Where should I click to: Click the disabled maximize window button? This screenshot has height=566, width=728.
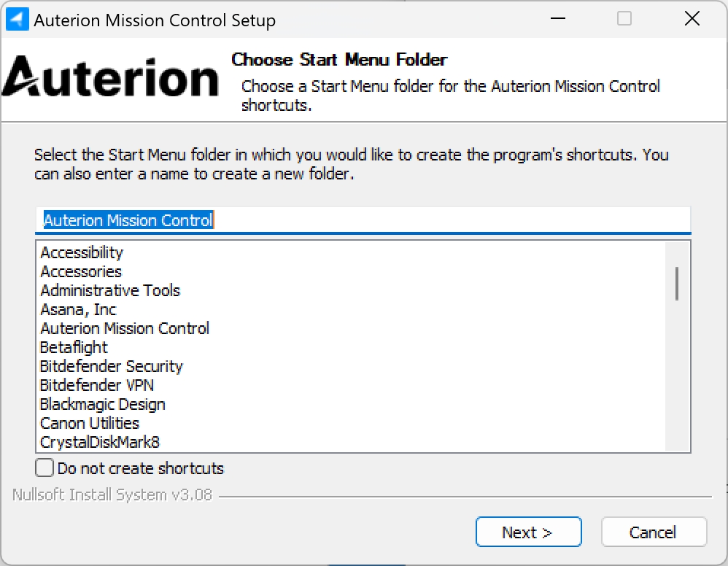click(624, 20)
